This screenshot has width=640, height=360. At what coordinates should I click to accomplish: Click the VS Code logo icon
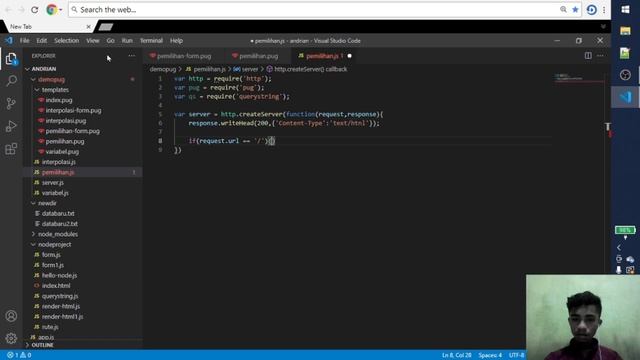pos(9,40)
